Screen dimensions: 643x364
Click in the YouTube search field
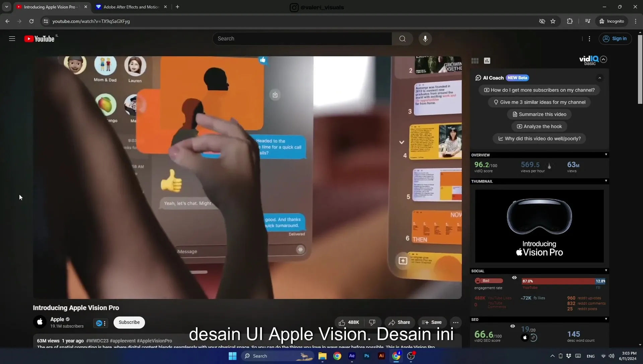pos(302,39)
